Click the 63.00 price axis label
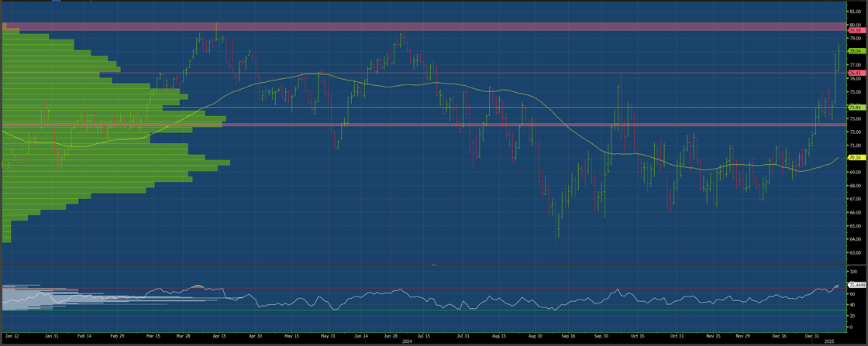Image resolution: width=868 pixels, height=346 pixels. click(855, 252)
